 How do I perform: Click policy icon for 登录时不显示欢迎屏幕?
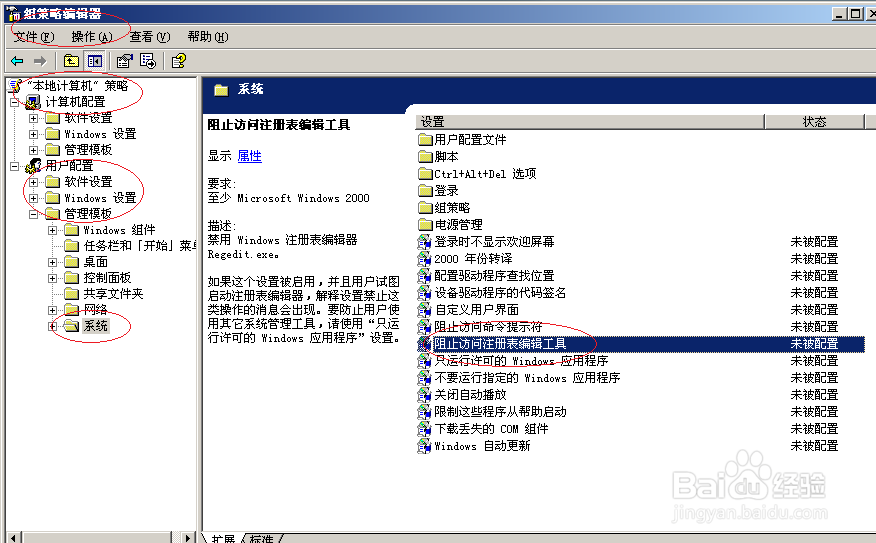[425, 241]
